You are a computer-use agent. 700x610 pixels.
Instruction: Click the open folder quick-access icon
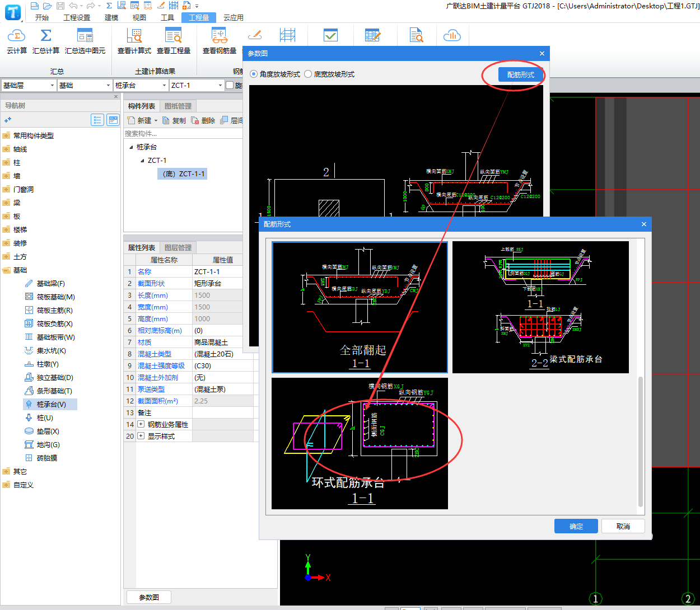click(x=48, y=6)
